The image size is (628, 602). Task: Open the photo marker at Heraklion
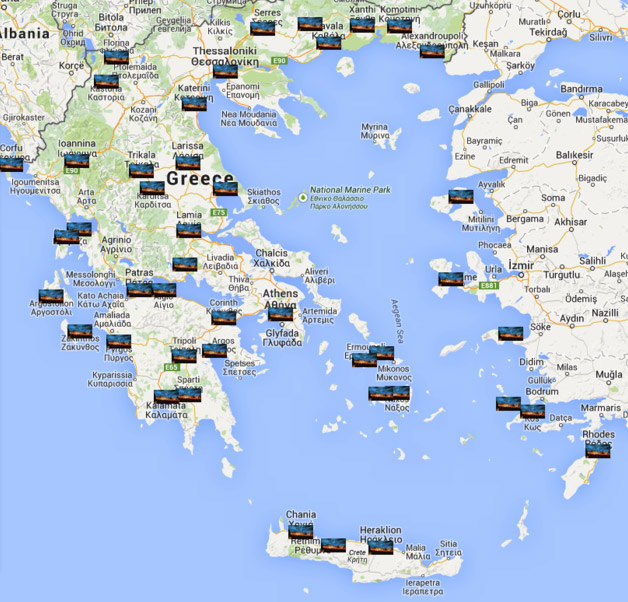(x=380, y=547)
